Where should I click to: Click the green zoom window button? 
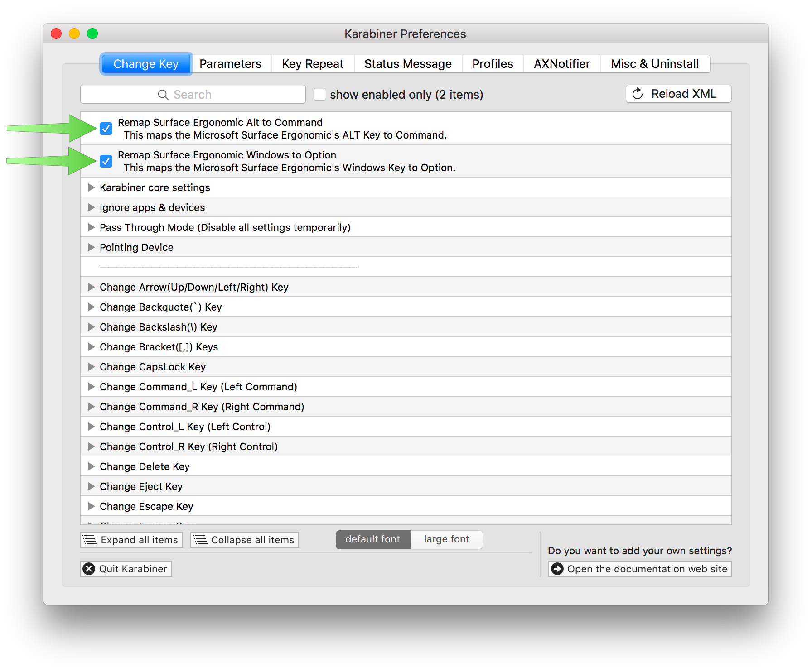pos(92,34)
